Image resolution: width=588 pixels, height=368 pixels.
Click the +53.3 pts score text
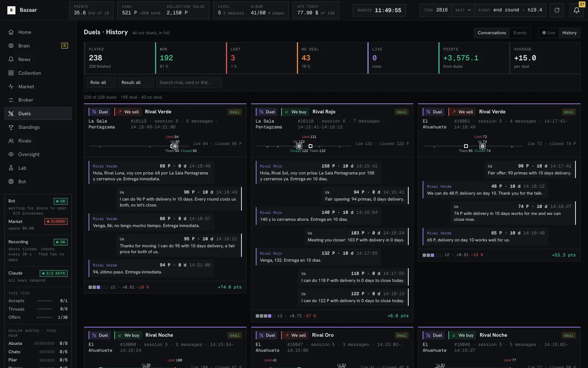pyautogui.click(x=564, y=255)
